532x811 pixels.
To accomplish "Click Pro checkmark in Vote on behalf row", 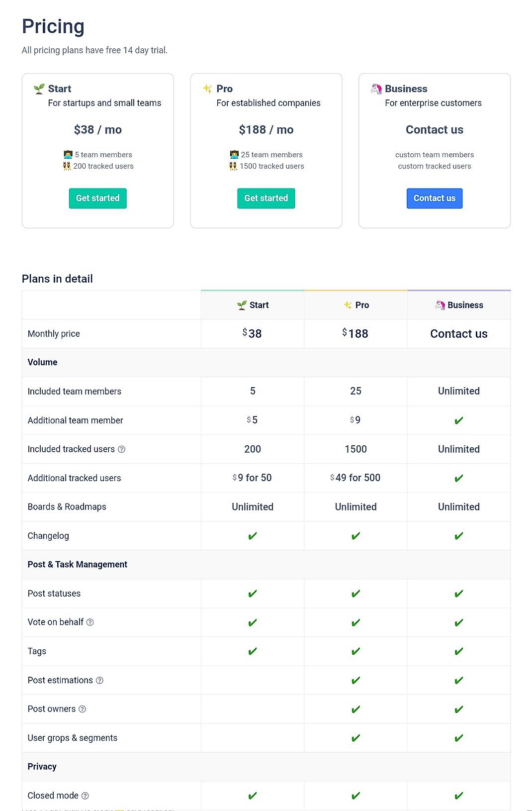I will 355,623.
